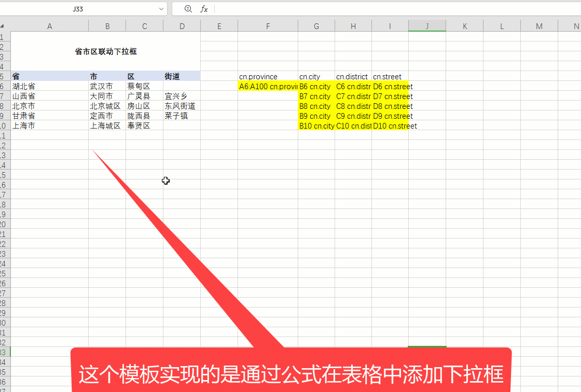Click the fx insert function icon
This screenshot has width=581, height=392.
204,9
